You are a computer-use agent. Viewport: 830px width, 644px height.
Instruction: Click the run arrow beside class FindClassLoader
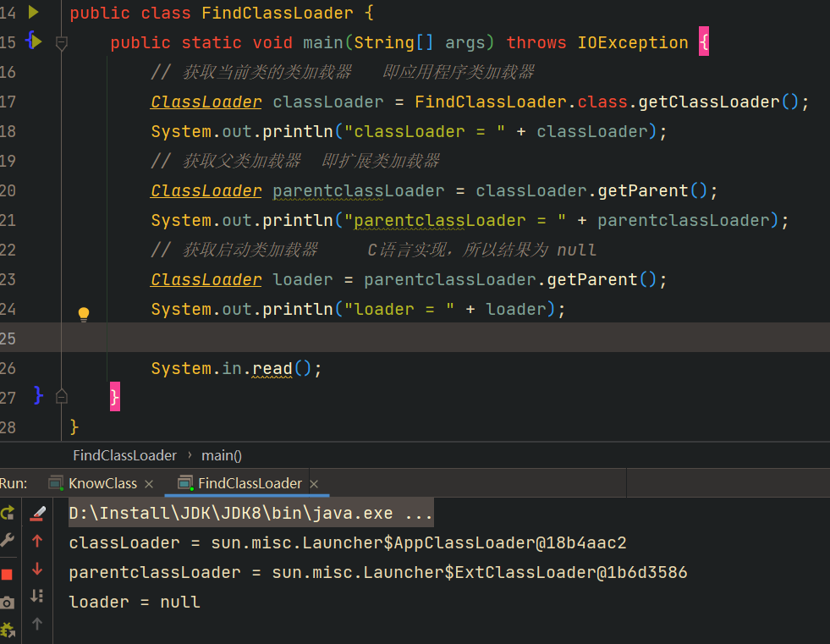33,12
